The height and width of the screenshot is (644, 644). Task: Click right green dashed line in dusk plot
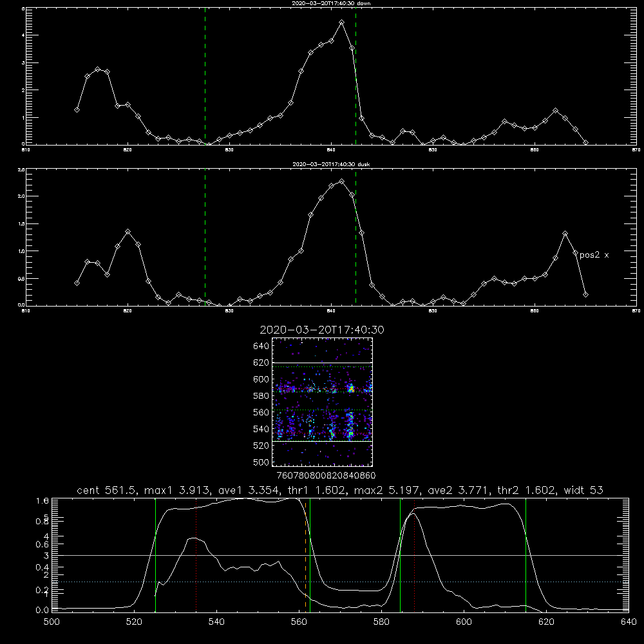tap(355, 237)
